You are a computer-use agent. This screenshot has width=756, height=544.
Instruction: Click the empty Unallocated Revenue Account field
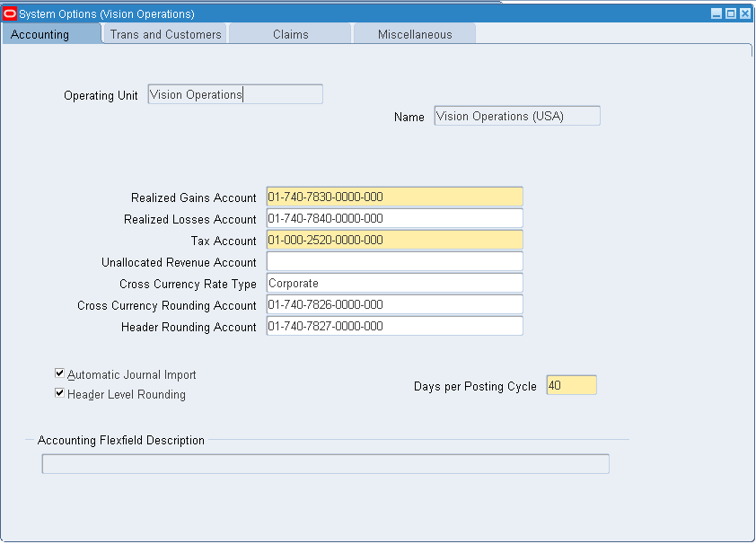(x=394, y=262)
